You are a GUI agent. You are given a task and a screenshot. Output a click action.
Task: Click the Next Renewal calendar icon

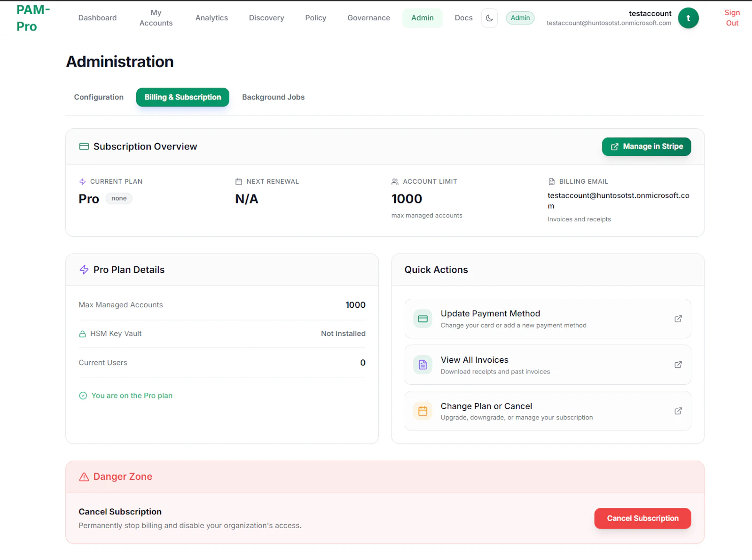pyautogui.click(x=239, y=181)
